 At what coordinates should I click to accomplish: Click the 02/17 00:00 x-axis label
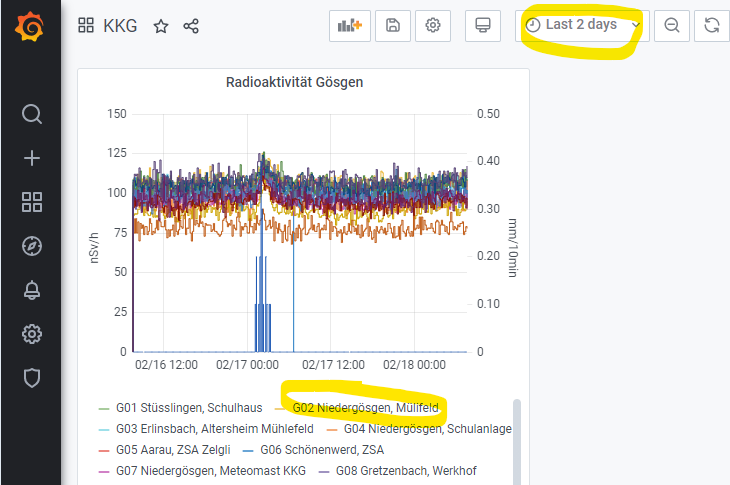(x=247, y=365)
